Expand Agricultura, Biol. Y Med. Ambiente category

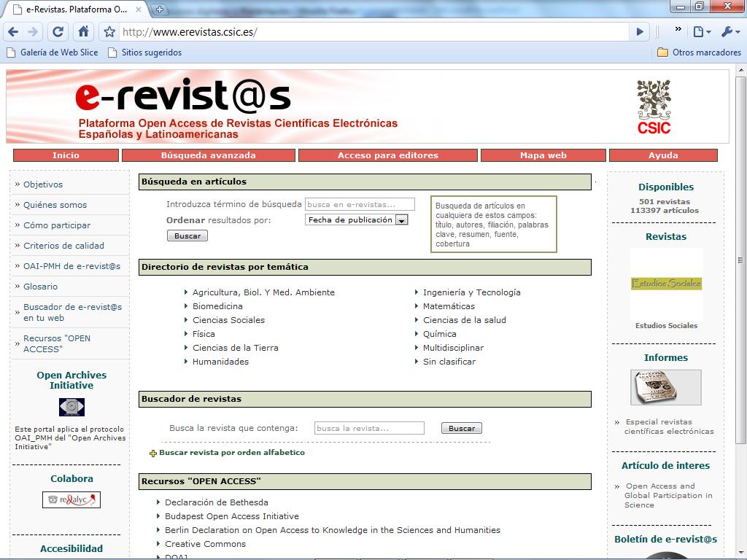[263, 292]
